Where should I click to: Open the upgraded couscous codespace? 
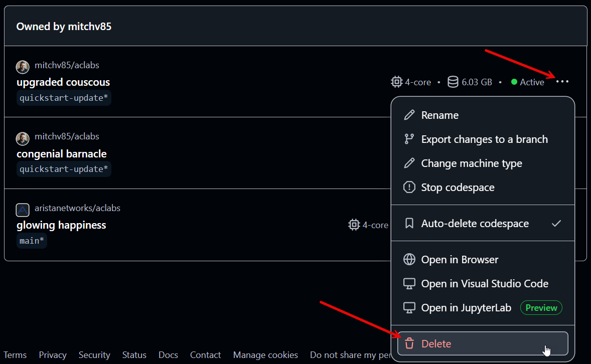click(x=63, y=82)
